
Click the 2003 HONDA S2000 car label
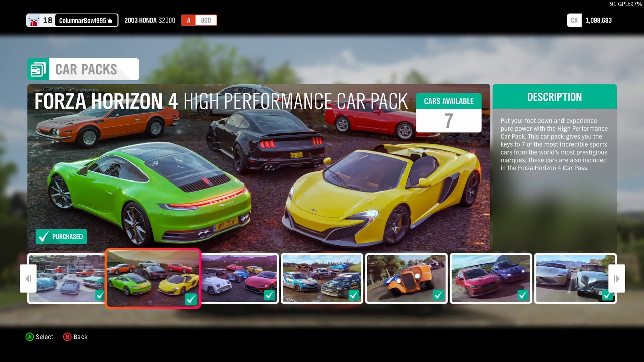tap(149, 21)
